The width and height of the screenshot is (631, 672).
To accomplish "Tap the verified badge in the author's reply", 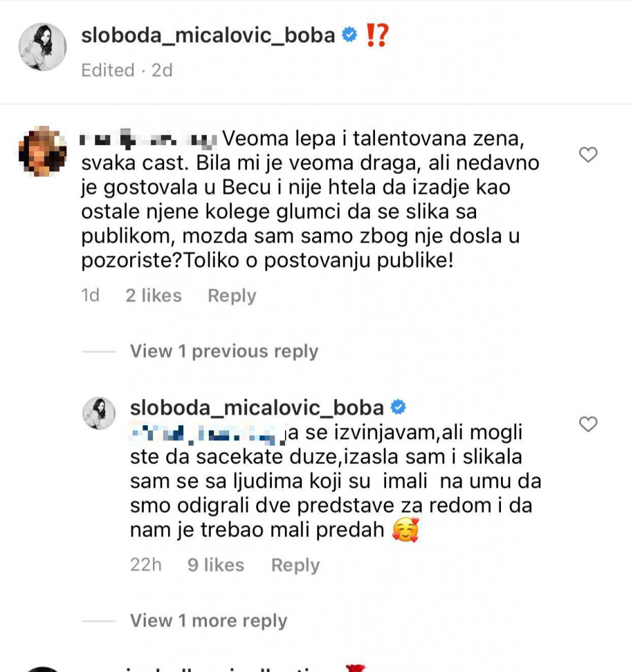I will 398,408.
